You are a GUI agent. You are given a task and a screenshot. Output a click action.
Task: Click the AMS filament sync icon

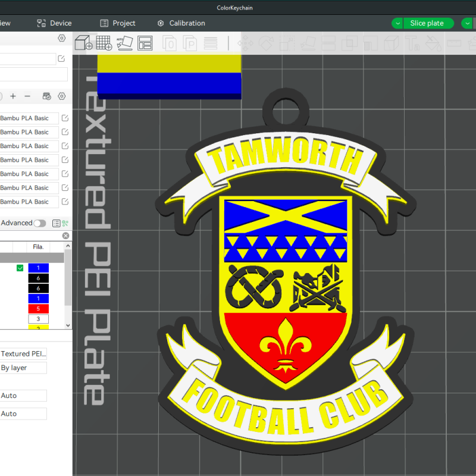point(47,96)
